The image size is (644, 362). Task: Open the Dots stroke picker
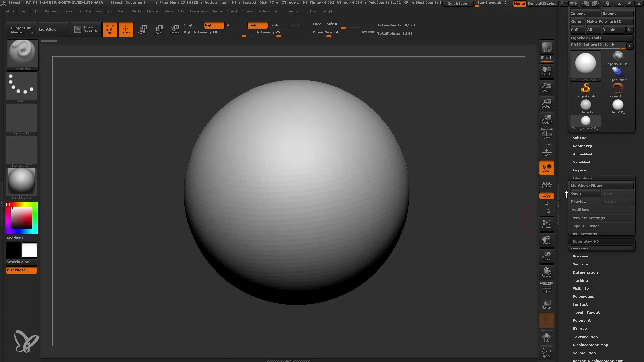pyautogui.click(x=21, y=87)
